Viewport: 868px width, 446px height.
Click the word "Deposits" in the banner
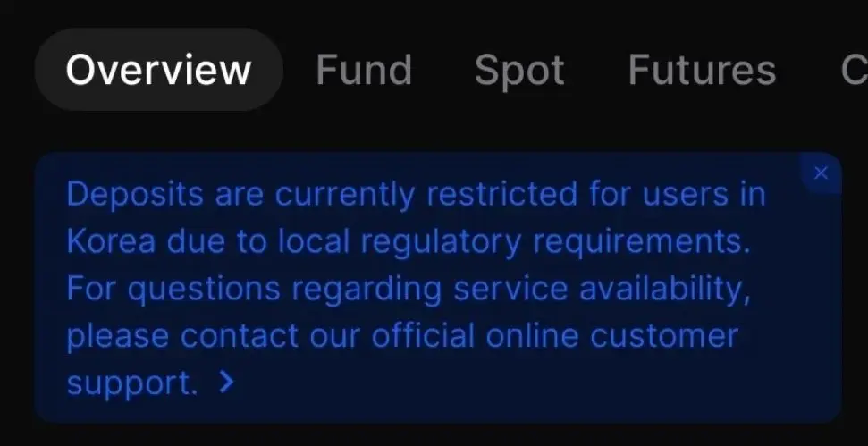pyautogui.click(x=135, y=195)
